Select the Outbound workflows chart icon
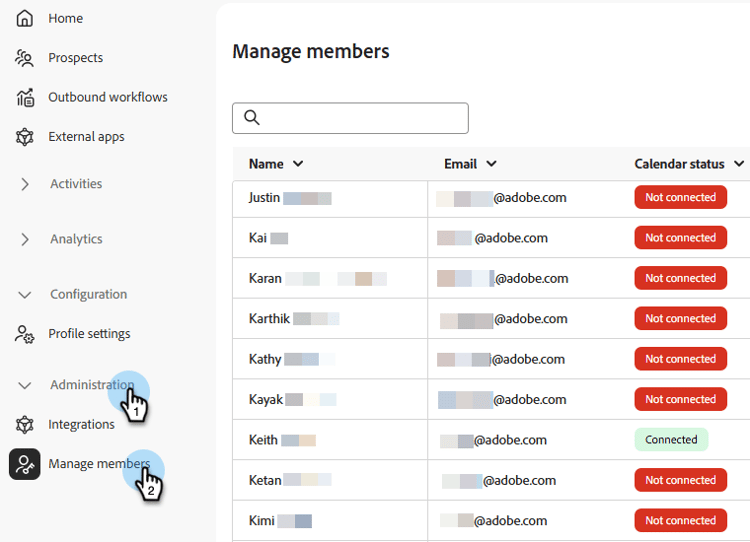750x542 pixels. click(25, 97)
